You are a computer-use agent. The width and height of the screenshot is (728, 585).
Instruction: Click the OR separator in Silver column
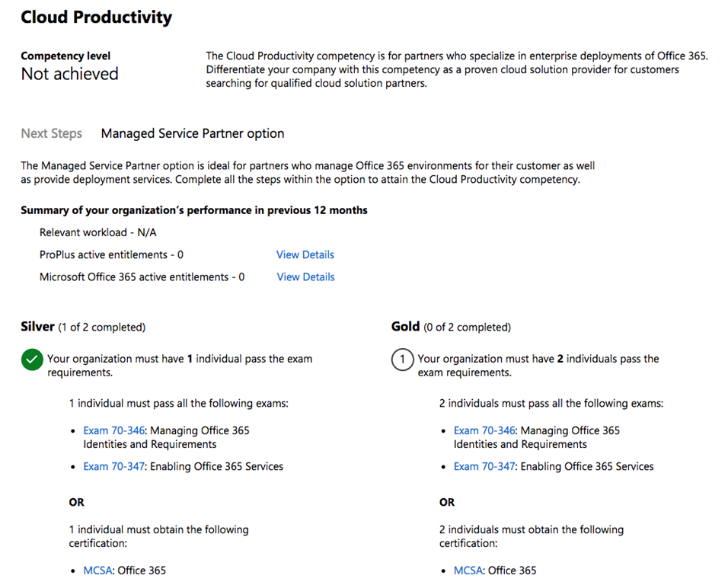77,503
